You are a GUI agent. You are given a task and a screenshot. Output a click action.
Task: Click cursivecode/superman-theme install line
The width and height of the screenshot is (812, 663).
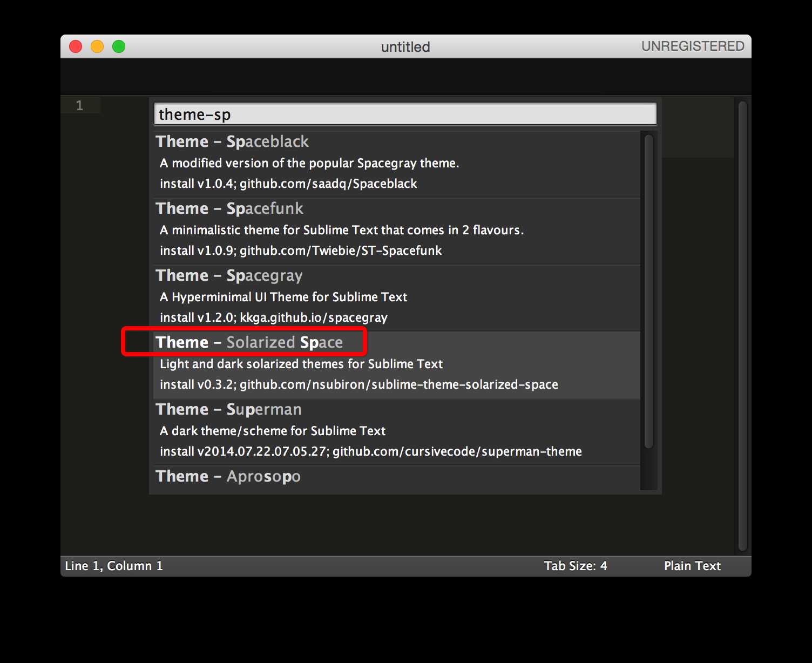(371, 451)
